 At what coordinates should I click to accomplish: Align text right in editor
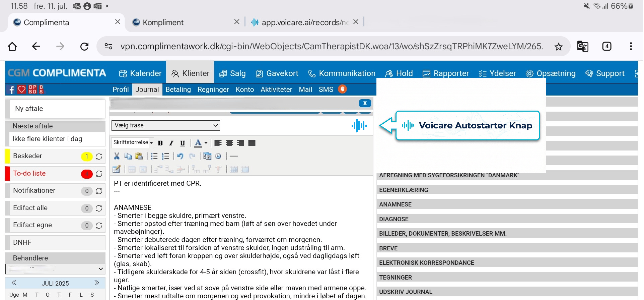coord(240,143)
